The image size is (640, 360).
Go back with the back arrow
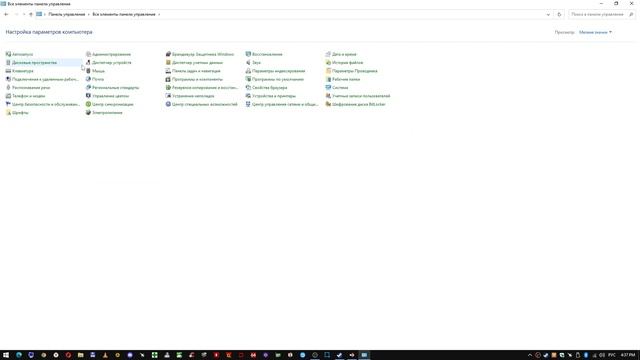click(x=6, y=14)
